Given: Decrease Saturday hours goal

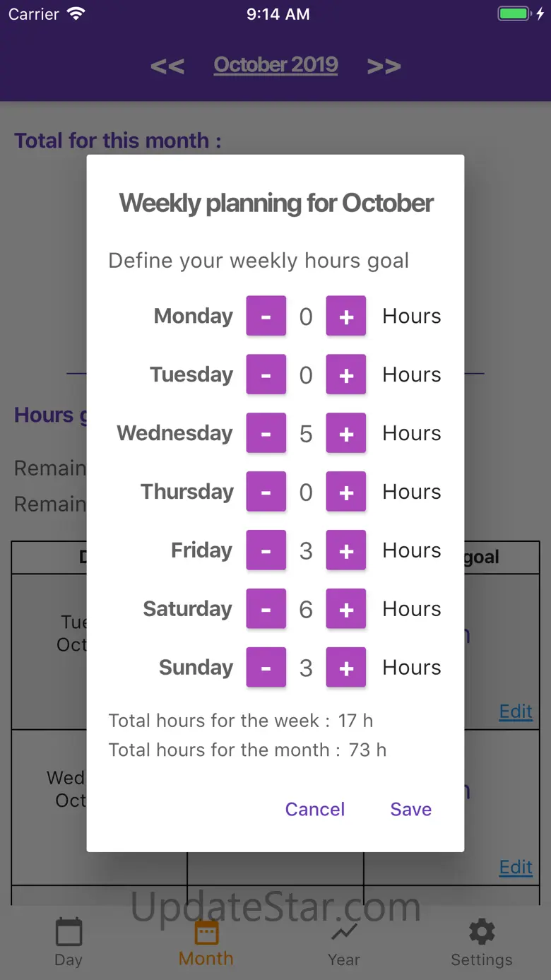Looking at the screenshot, I should click(266, 609).
